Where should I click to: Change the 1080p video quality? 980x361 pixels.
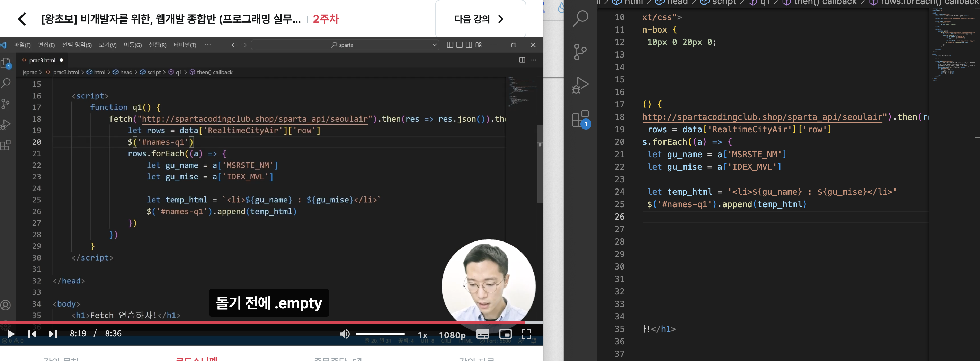pyautogui.click(x=452, y=335)
